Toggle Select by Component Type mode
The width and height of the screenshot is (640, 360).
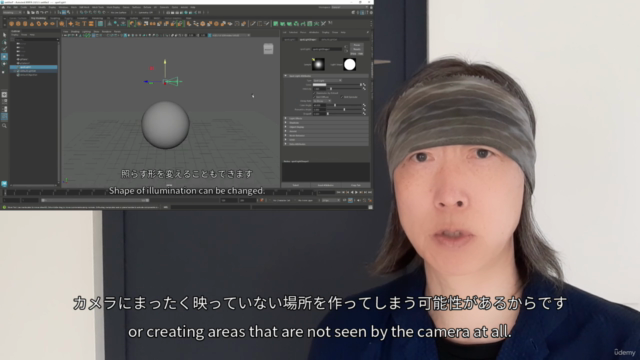click(x=68, y=13)
